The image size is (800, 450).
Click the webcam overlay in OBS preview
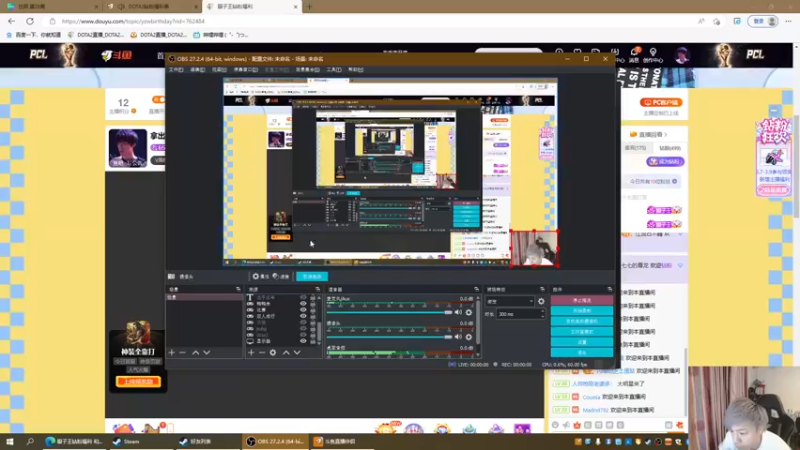pos(534,248)
